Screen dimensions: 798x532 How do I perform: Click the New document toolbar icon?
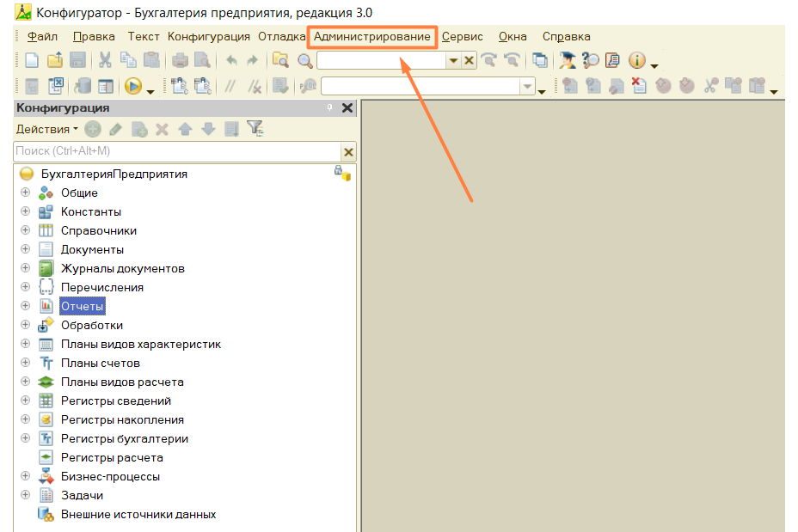(x=32, y=60)
